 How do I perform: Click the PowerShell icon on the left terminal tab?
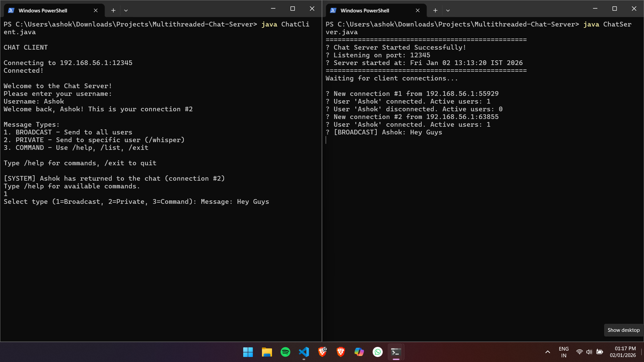click(x=11, y=10)
